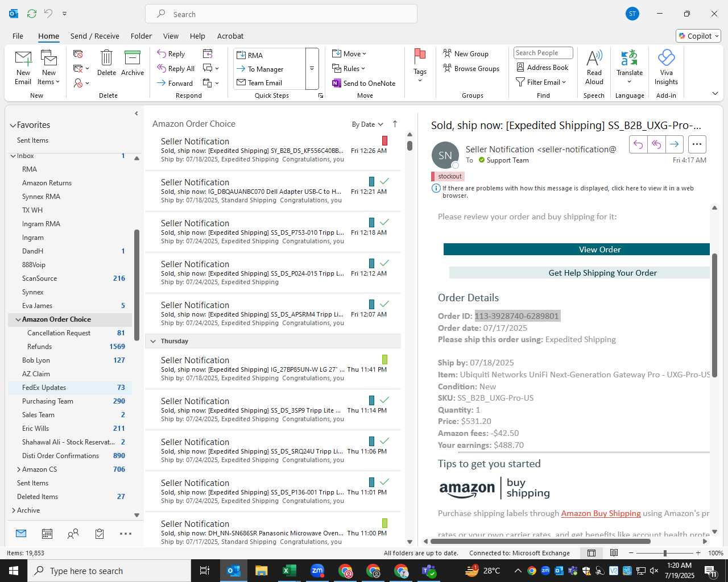Viewport: 728px width, 582px height.
Task: Click the top Search box
Action: [282, 14]
